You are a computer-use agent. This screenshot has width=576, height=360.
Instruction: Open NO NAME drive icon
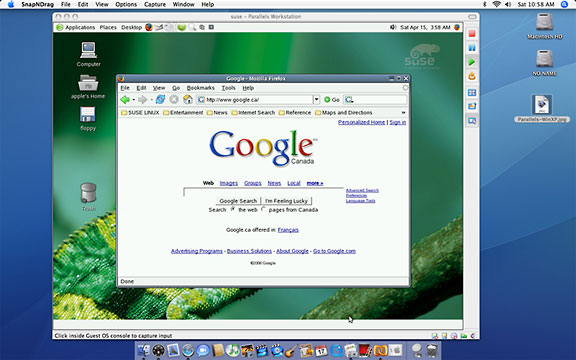(544, 62)
